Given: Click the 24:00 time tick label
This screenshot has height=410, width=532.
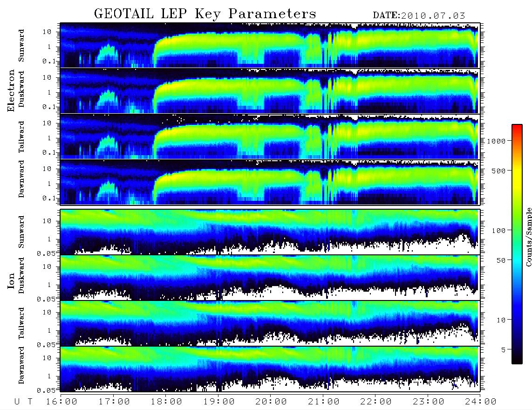Looking at the screenshot, I should click(x=481, y=402).
